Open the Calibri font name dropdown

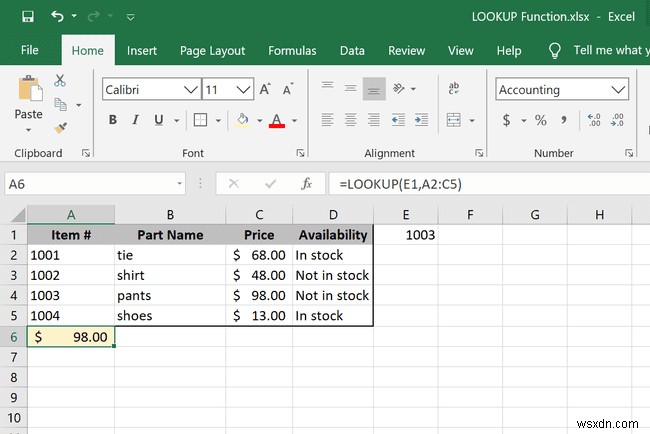click(x=188, y=90)
